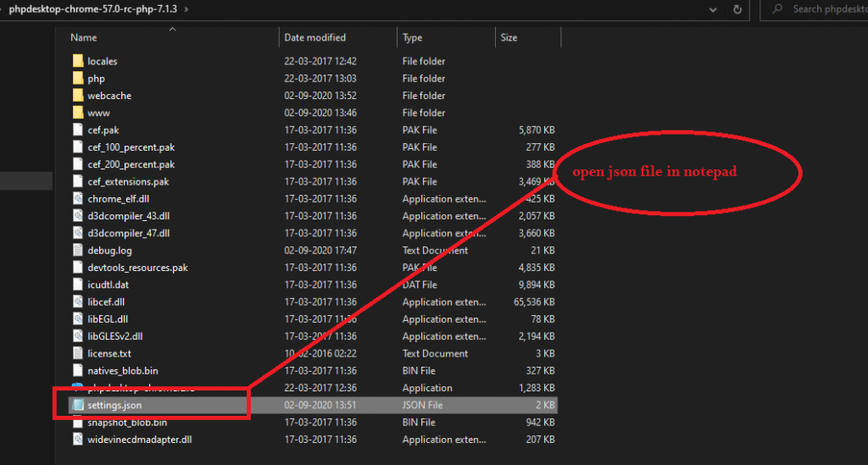This screenshot has width=868, height=465.
Task: Sort by Type column header
Action: pos(412,38)
